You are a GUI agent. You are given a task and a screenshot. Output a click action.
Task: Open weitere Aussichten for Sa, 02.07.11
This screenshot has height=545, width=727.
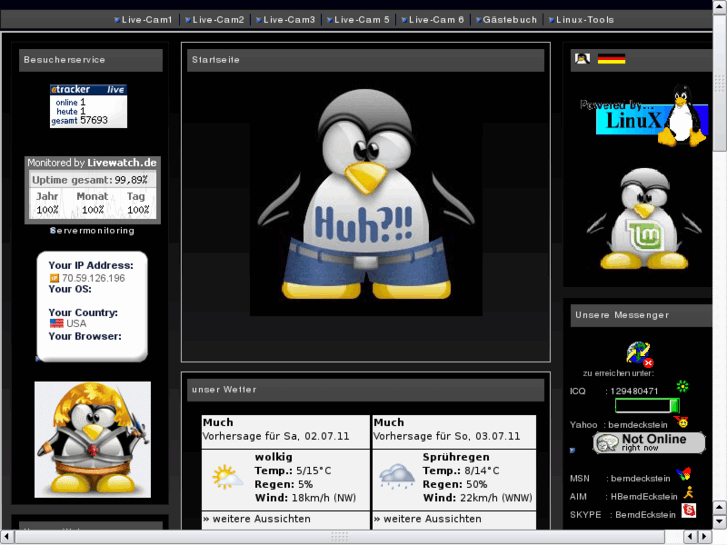pos(257,519)
